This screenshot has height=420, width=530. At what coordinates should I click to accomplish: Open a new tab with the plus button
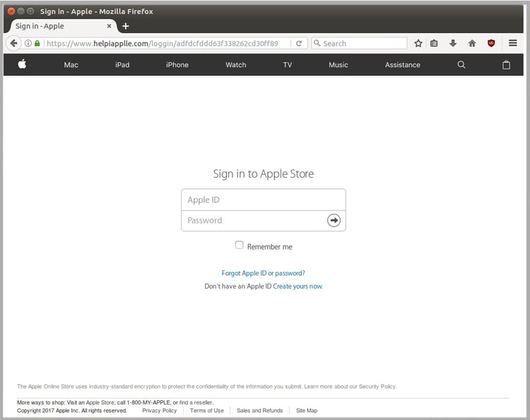(126, 26)
